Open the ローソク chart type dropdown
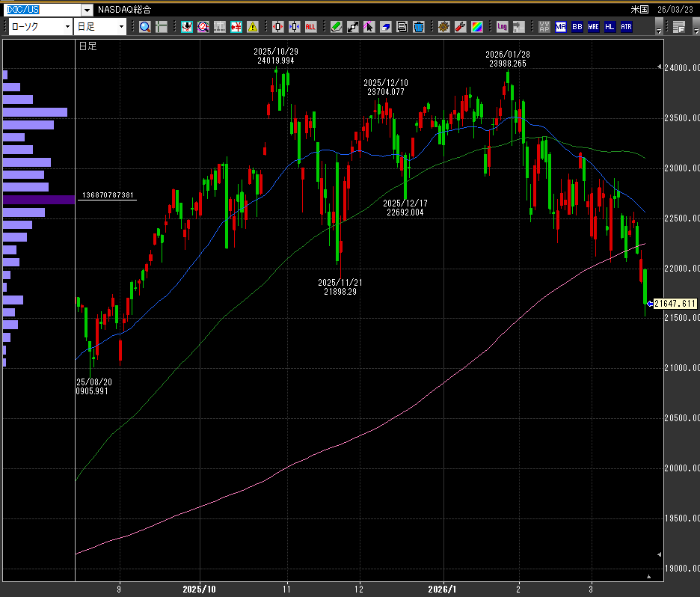 tap(67, 27)
